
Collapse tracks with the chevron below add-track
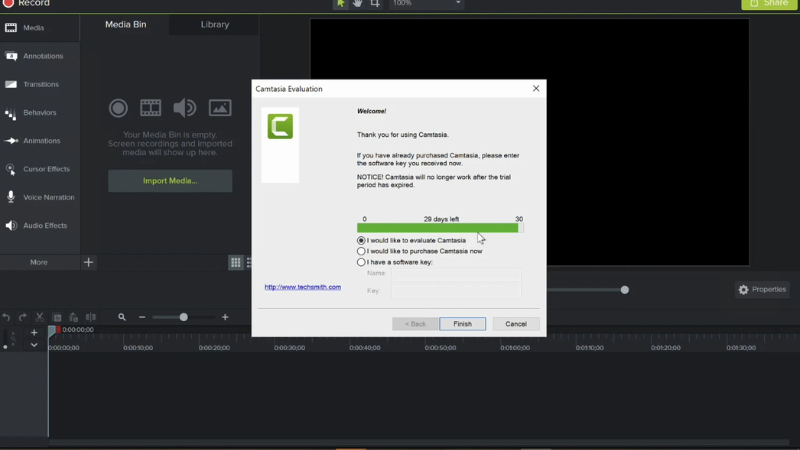tap(34, 345)
